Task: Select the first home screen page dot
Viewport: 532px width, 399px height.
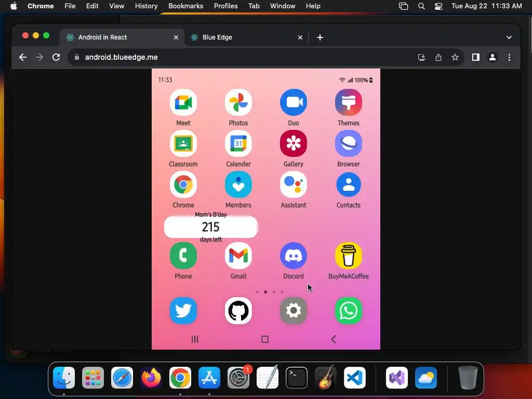Action: [257, 292]
